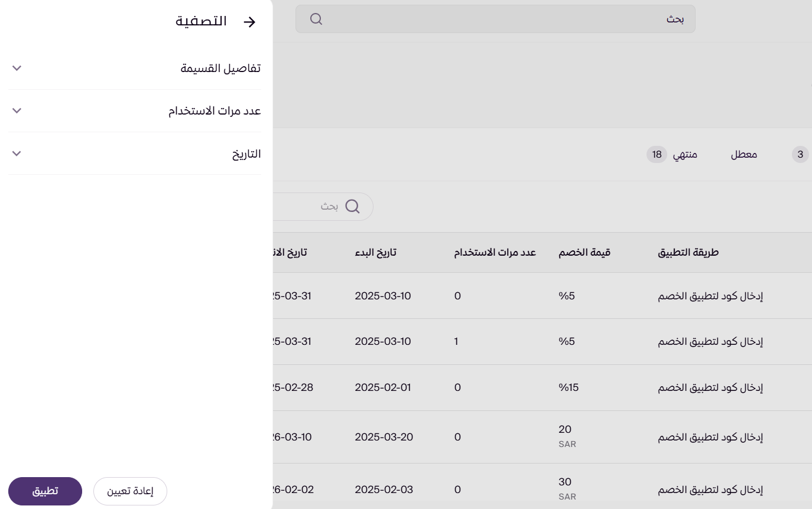Select the 30 SAR discount cell
This screenshot has width=812, height=509.
click(567, 489)
